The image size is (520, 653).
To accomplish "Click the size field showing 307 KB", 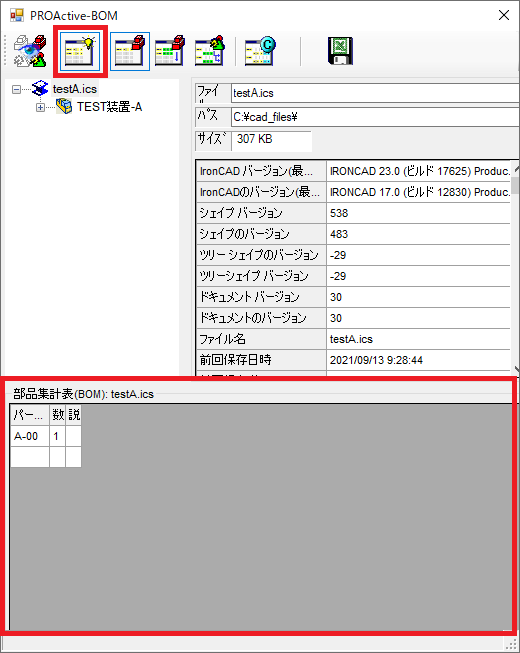I will tap(271, 140).
